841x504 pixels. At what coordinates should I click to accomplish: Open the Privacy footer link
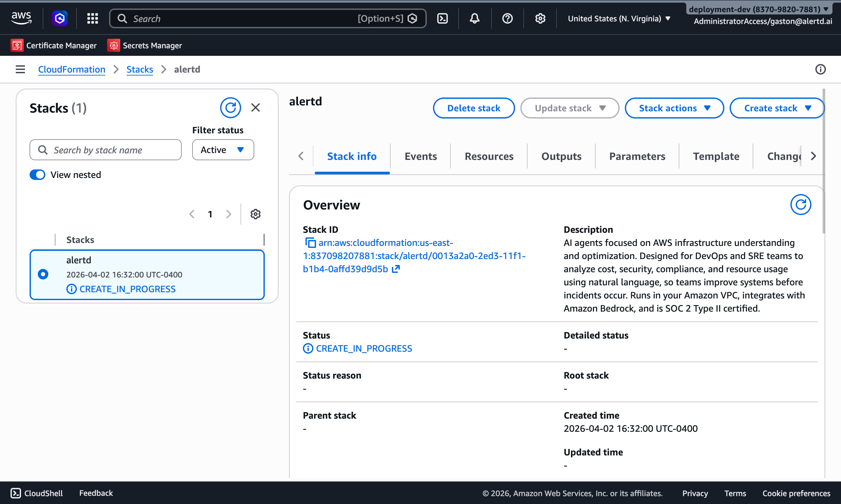tap(695, 493)
